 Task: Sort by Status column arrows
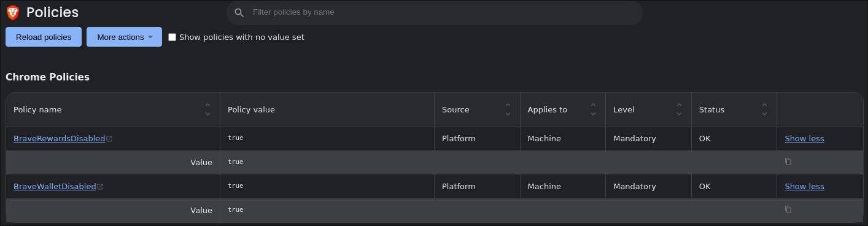(x=764, y=109)
